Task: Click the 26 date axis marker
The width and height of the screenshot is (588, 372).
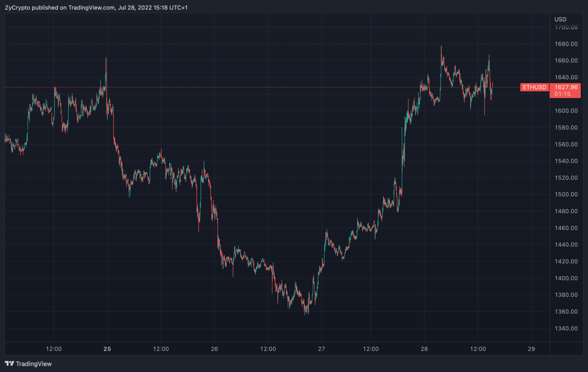Action: coord(214,349)
